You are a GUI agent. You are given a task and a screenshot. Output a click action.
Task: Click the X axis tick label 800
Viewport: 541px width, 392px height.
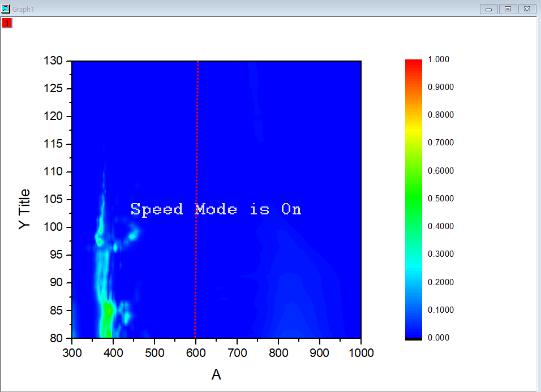[x=278, y=353]
